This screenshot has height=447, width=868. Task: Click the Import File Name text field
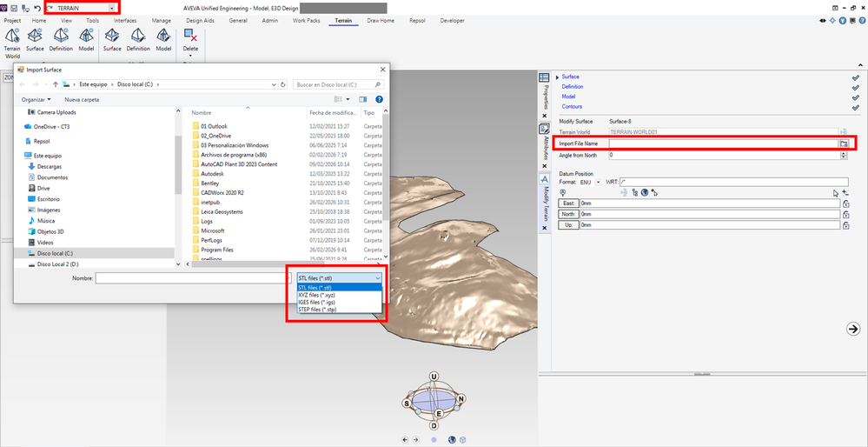coord(723,143)
